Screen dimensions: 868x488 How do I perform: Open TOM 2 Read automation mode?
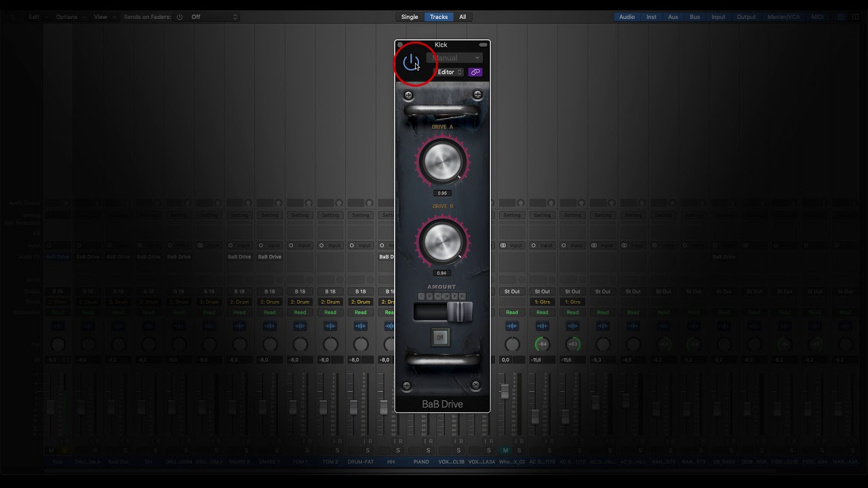(x=330, y=312)
